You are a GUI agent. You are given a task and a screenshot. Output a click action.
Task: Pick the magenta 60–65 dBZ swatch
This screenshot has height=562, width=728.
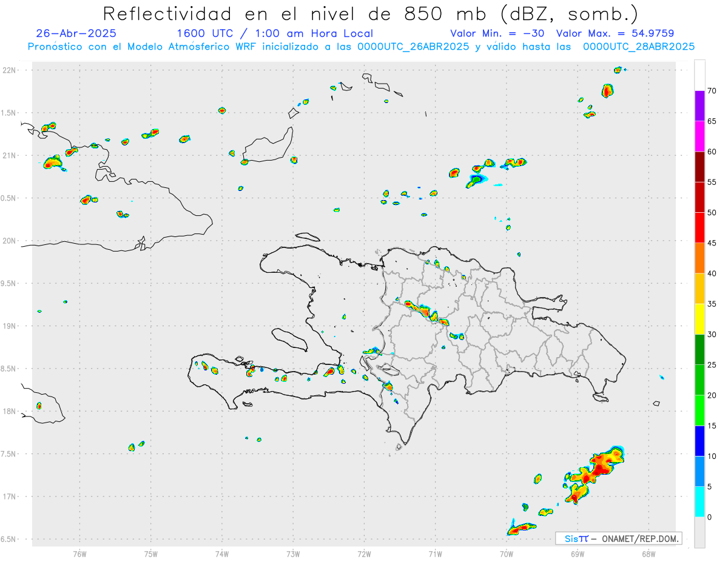tap(699, 136)
